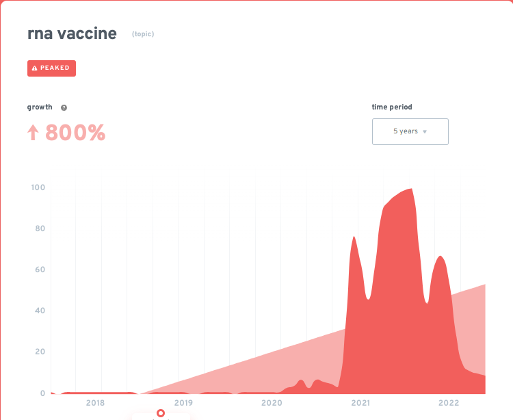
Task: Select the 2018 label on the x-axis
Action: (95, 403)
